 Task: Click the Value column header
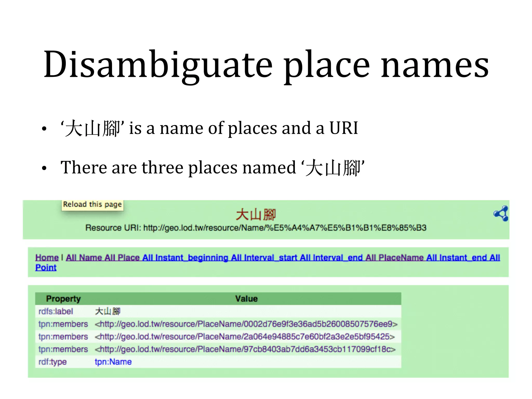tap(246, 299)
